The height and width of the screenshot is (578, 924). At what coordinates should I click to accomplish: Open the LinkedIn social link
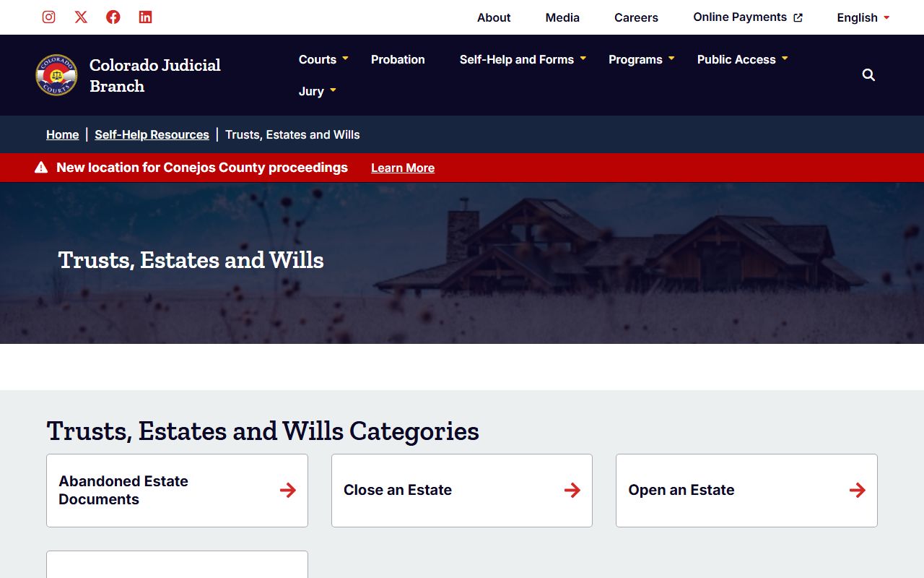click(145, 17)
